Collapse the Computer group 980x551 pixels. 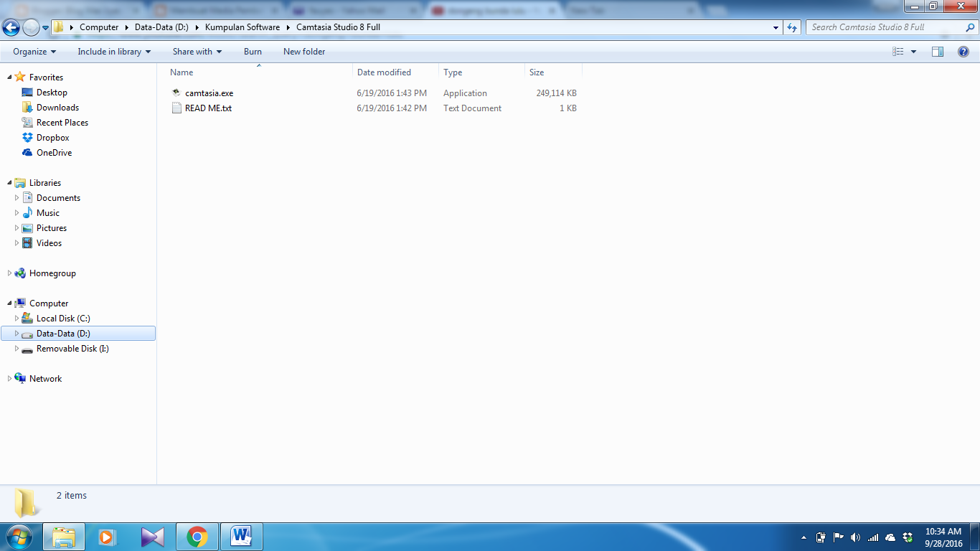(x=9, y=303)
